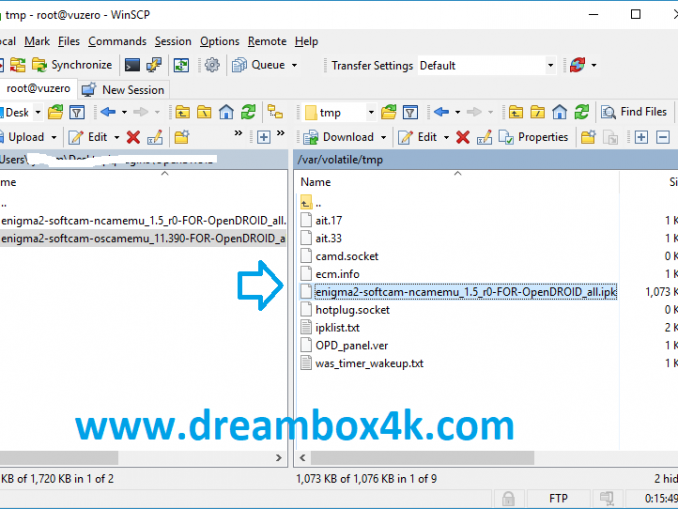Screen dimensions: 678x509
Task: Open the terminal console icon
Action: click(x=132, y=65)
